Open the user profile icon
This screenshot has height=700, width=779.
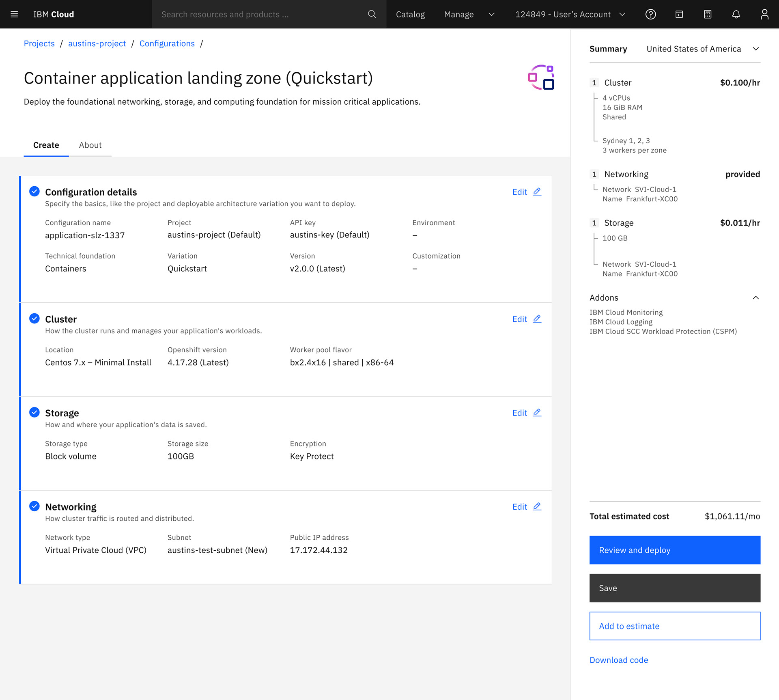click(x=764, y=14)
